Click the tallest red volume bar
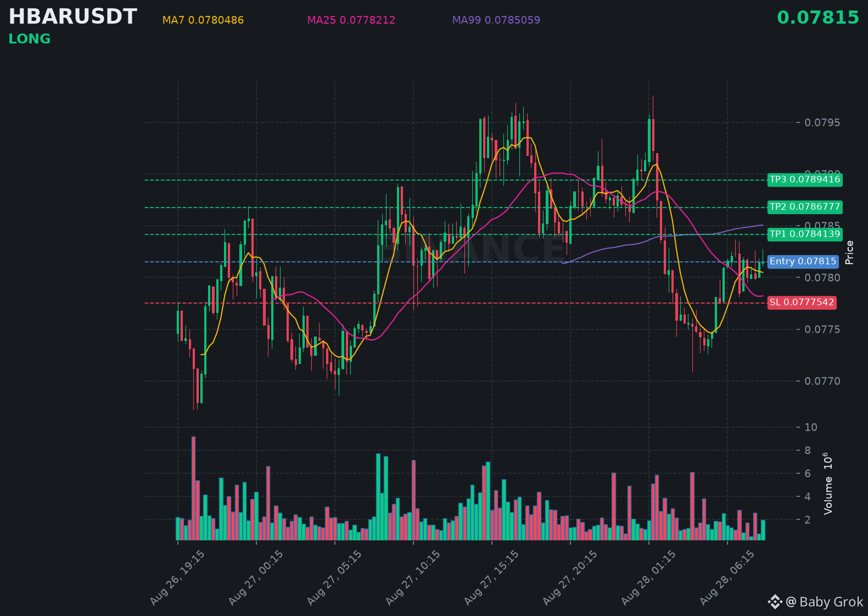This screenshot has height=616, width=868. click(193, 488)
